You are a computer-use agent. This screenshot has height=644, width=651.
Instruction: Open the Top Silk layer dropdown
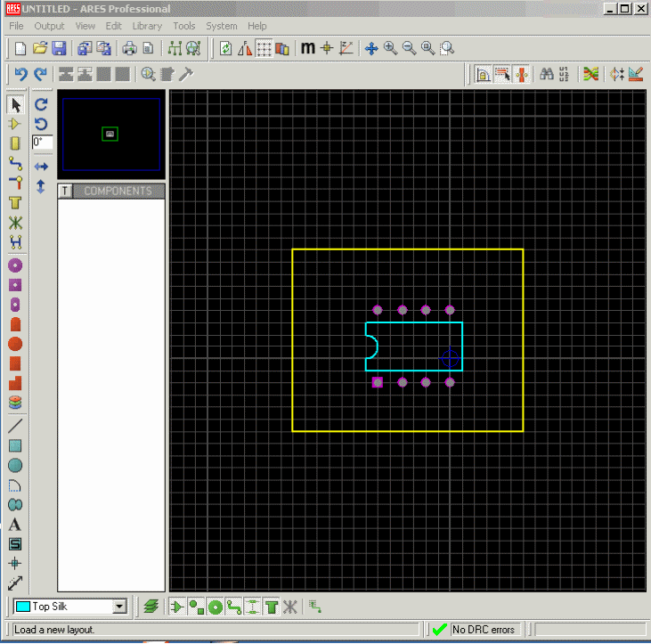click(x=119, y=607)
